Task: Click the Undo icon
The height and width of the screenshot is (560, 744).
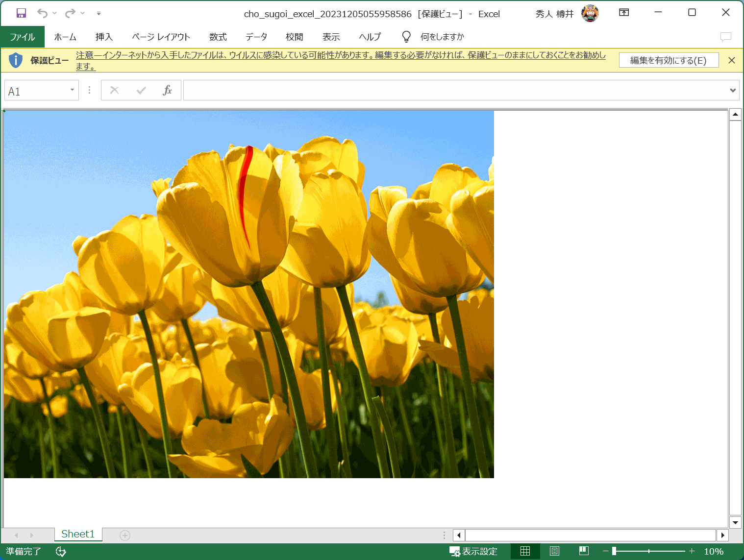Action: (x=43, y=13)
